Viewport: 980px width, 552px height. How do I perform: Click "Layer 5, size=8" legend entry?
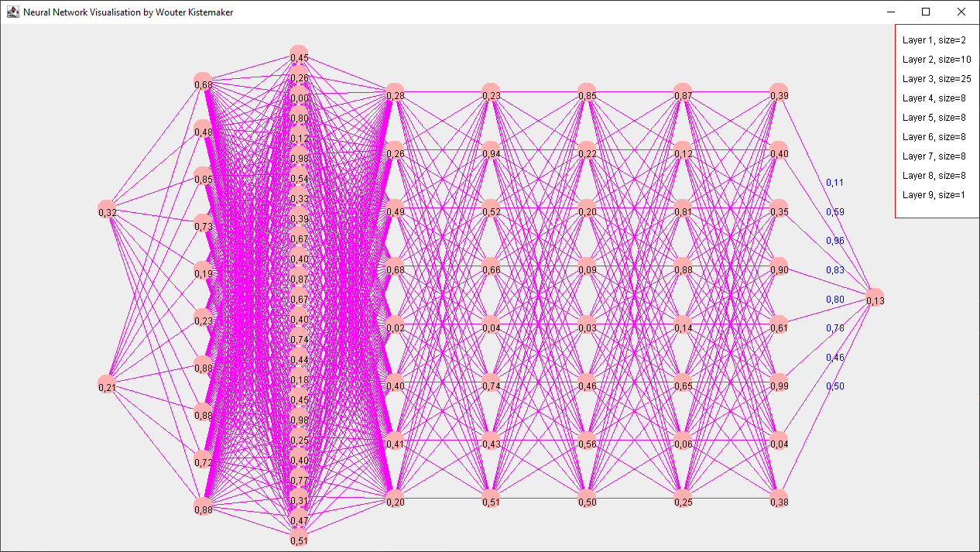[x=934, y=118]
